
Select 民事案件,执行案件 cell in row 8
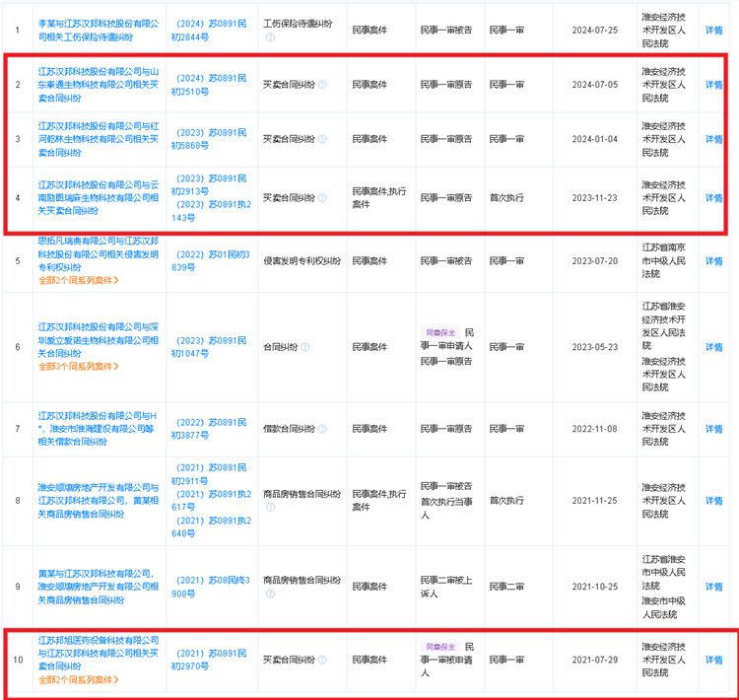click(379, 501)
